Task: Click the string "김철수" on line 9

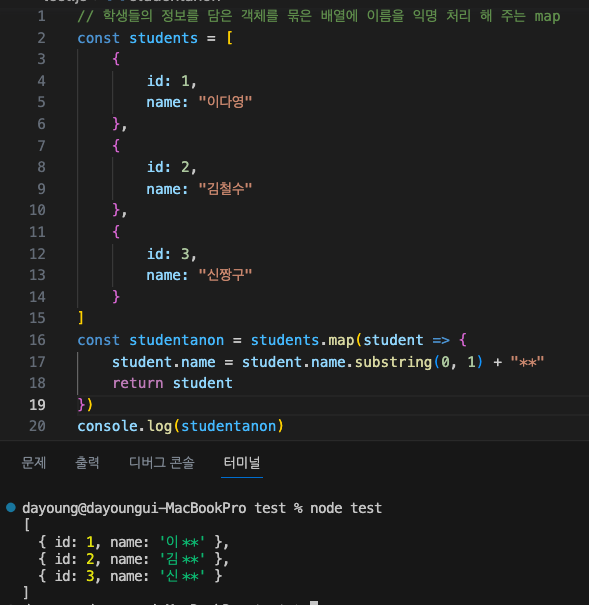Action: (225, 189)
